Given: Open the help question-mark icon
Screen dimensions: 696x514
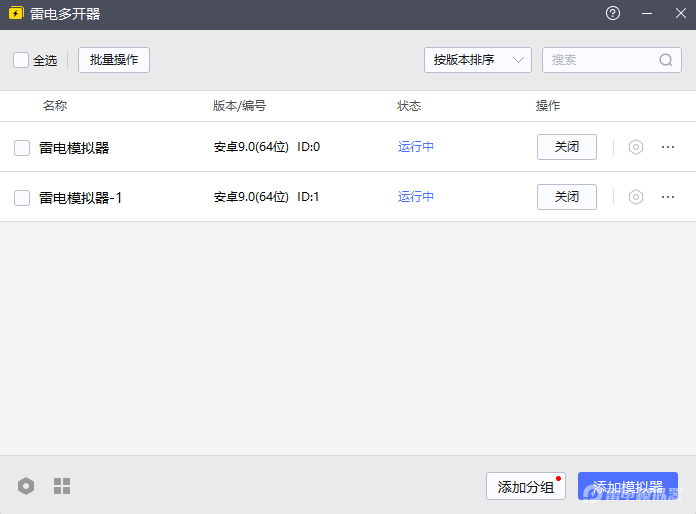Looking at the screenshot, I should pyautogui.click(x=613, y=13).
